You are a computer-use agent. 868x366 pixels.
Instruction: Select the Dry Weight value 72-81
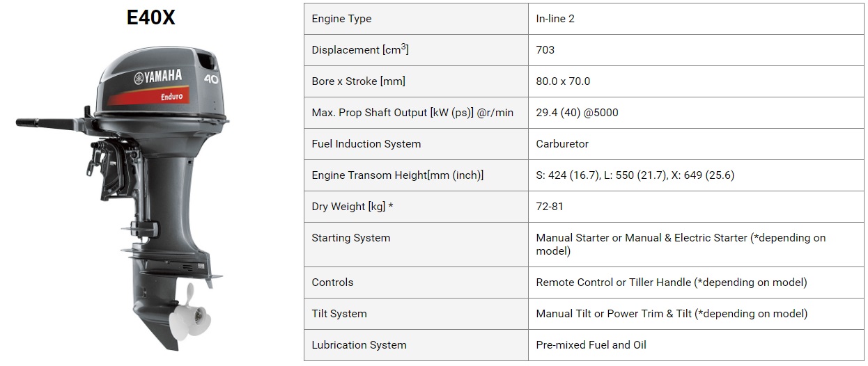(x=550, y=207)
